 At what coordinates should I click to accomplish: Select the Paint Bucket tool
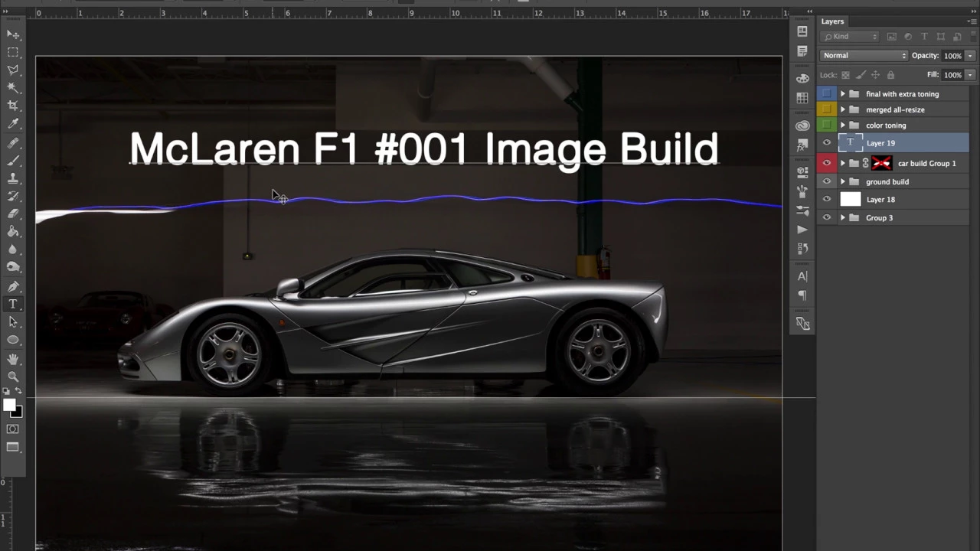13,232
